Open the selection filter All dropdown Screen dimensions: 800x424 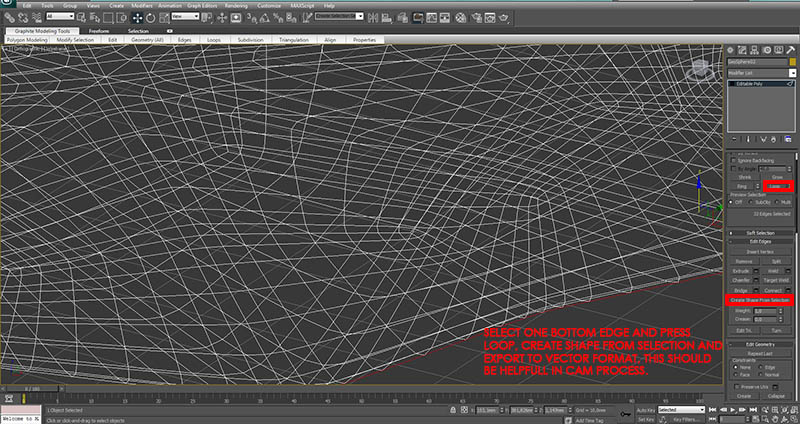60,17
